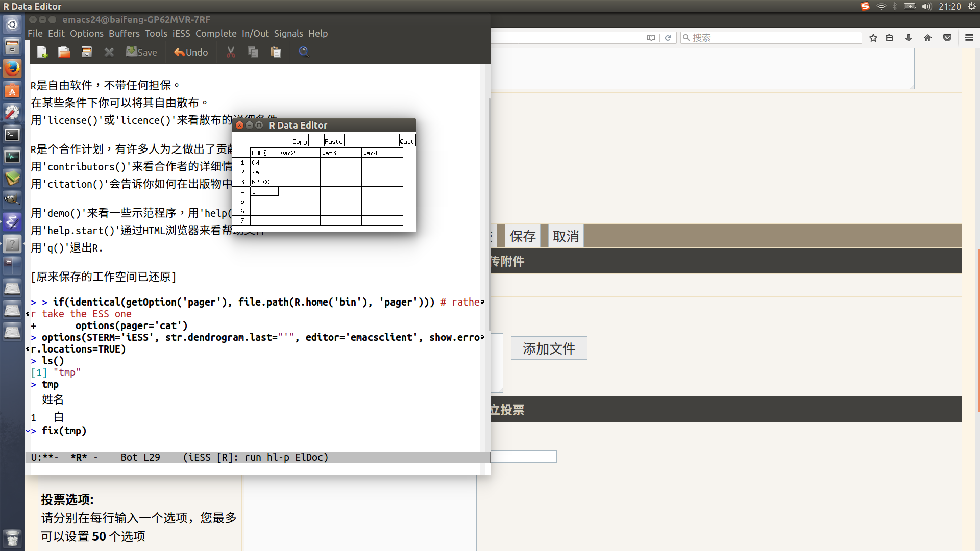The width and height of the screenshot is (980, 551).
Task: Select the var4 column header
Action: (382, 153)
